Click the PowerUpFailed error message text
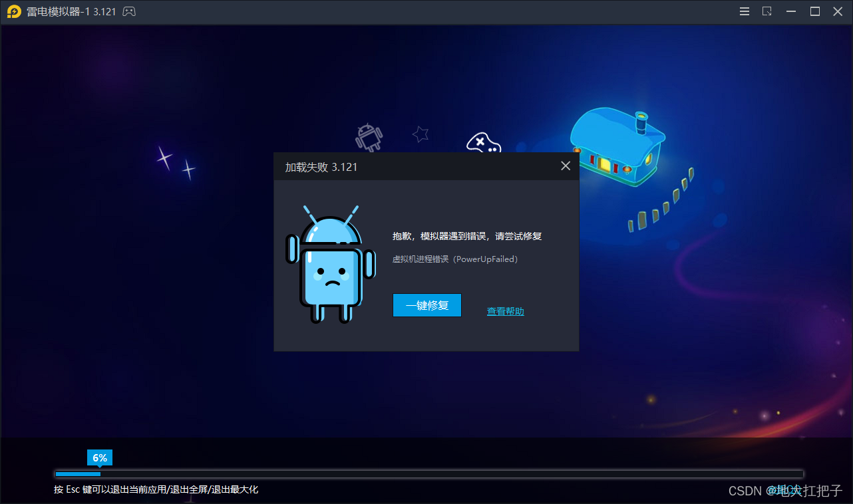This screenshot has height=504, width=853. tap(455, 259)
